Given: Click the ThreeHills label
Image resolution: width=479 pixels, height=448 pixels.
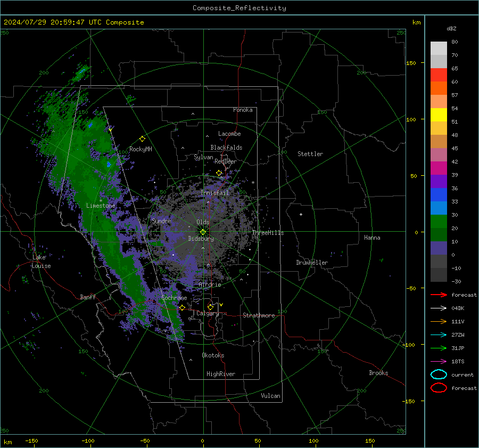Looking at the screenshot, I should pyautogui.click(x=268, y=233).
